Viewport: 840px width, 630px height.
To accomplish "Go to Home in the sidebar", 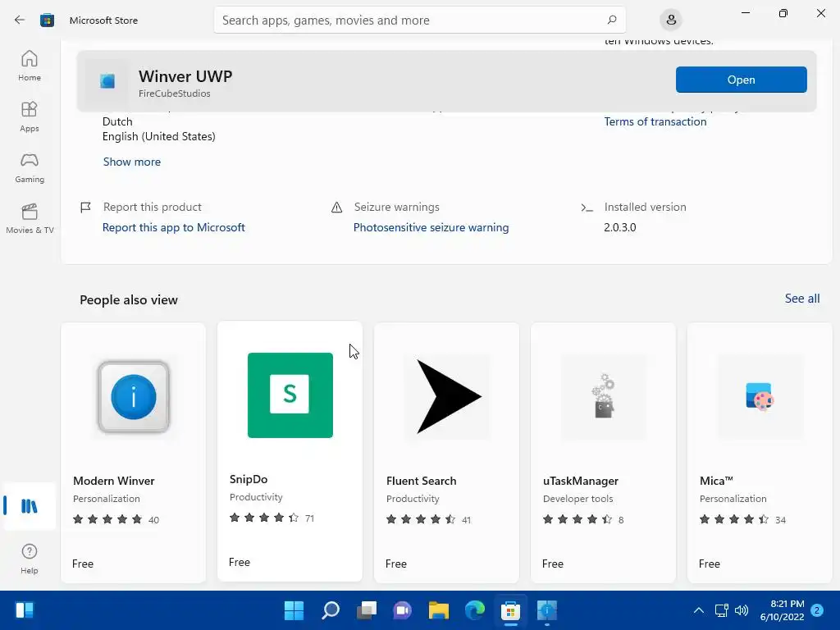I will point(30,66).
